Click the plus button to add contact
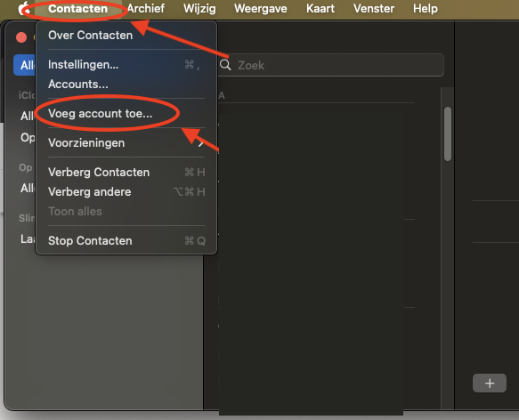519x420 pixels. coord(490,384)
